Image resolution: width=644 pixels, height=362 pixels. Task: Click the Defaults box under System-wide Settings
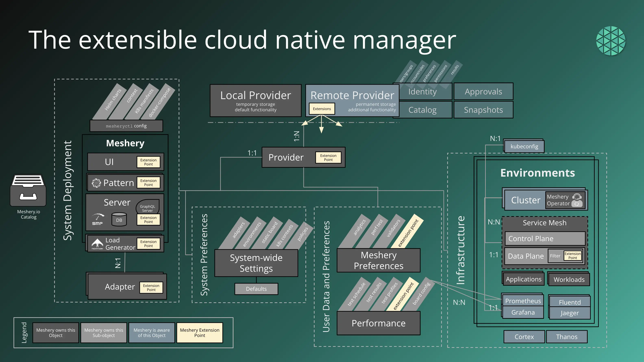click(256, 289)
